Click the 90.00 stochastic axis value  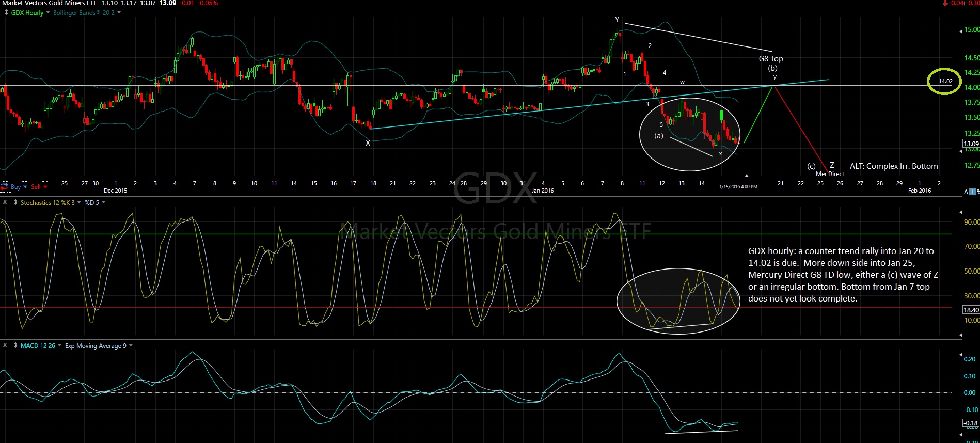[x=972, y=222]
